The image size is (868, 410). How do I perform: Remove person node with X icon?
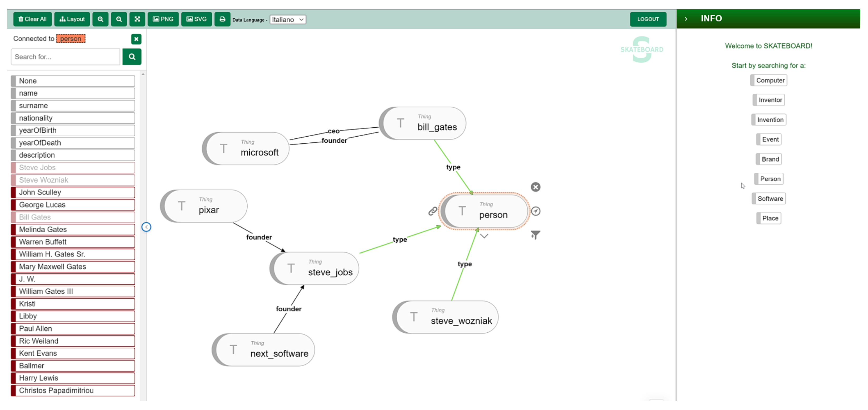click(x=535, y=187)
